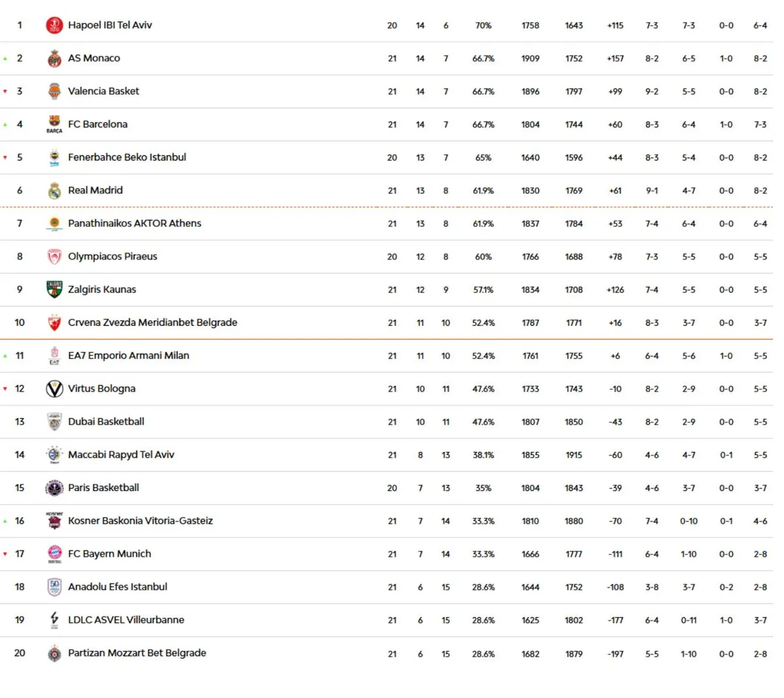Open Kosner Baskonia Vitoria-Gasteiz team link
The height and width of the screenshot is (698, 784).
coord(140,521)
